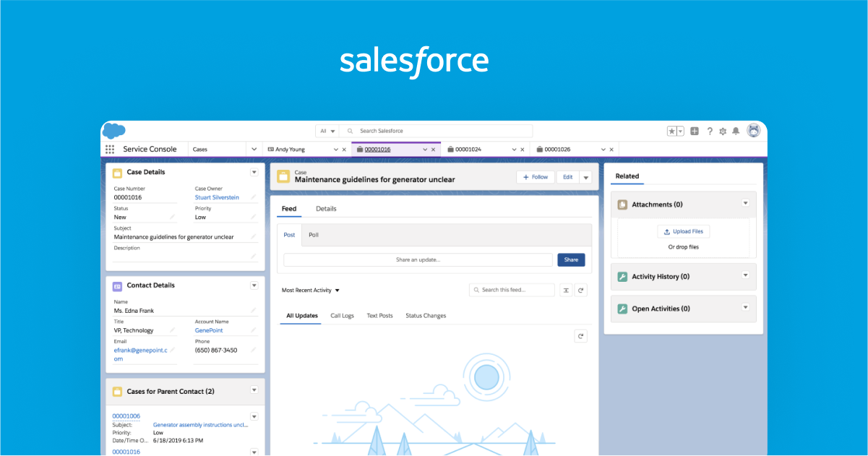Click the Case Details folder icon
Viewport: 868px width, 456px height.
tap(117, 173)
